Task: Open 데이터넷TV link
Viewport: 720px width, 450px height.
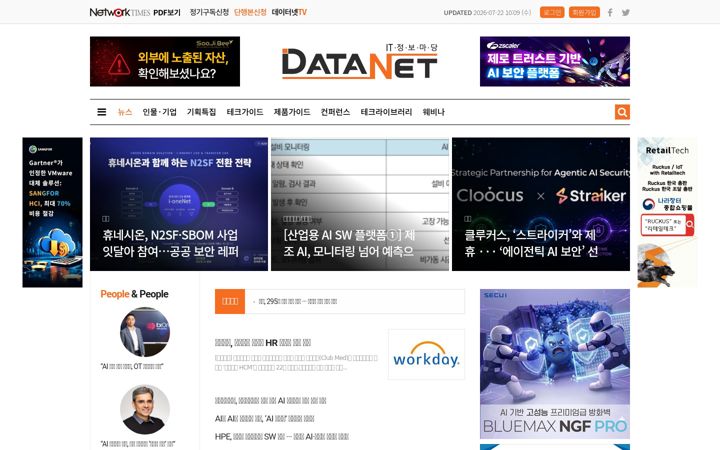Action: coord(289,12)
